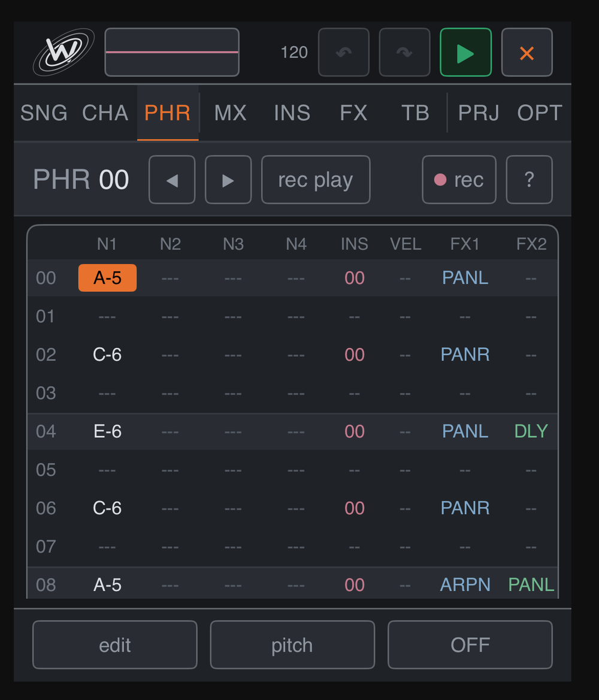
Task: Click the redo arrow button
Action: (x=404, y=52)
